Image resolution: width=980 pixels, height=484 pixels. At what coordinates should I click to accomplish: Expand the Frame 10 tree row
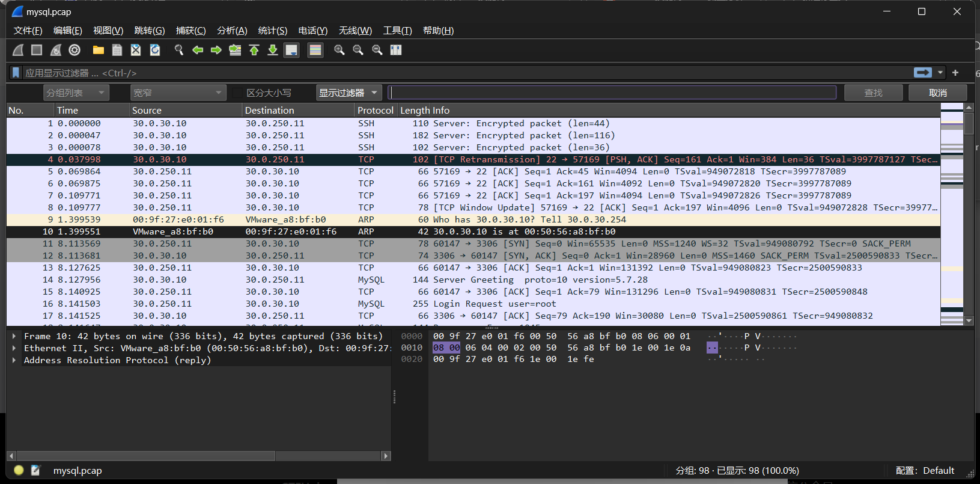point(14,336)
